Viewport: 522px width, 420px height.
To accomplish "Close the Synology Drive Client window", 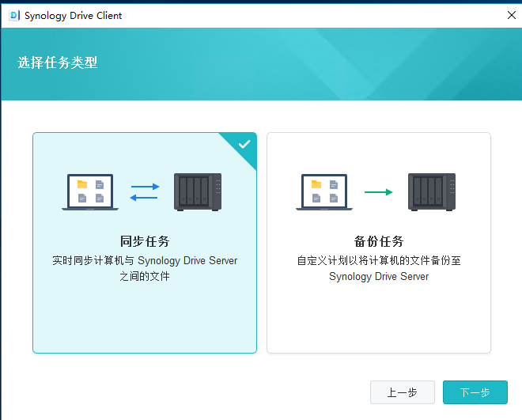I will 511,15.
